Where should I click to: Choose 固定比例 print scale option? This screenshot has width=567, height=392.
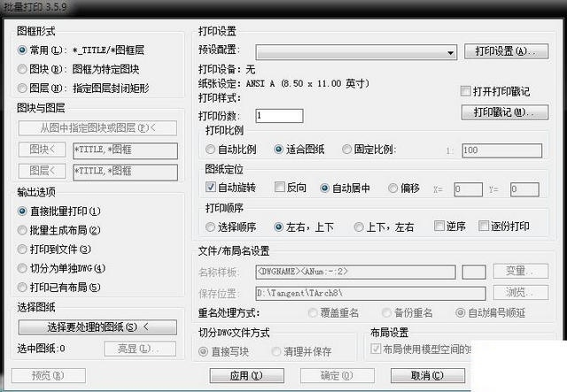point(346,150)
